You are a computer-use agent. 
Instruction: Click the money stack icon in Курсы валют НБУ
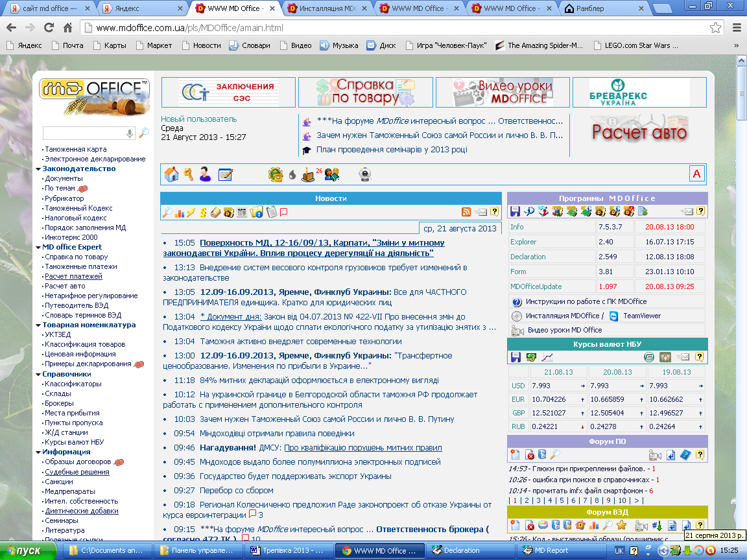pyautogui.click(x=531, y=356)
